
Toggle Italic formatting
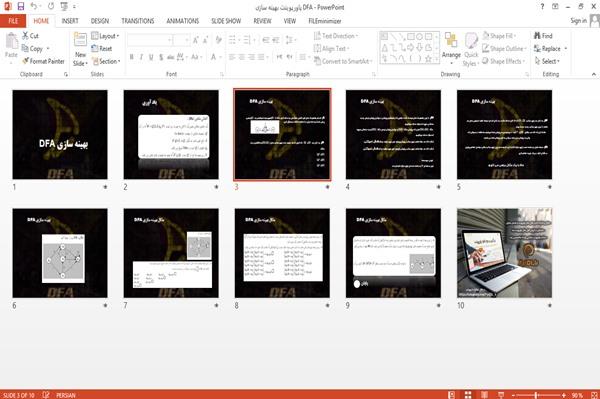141,57
